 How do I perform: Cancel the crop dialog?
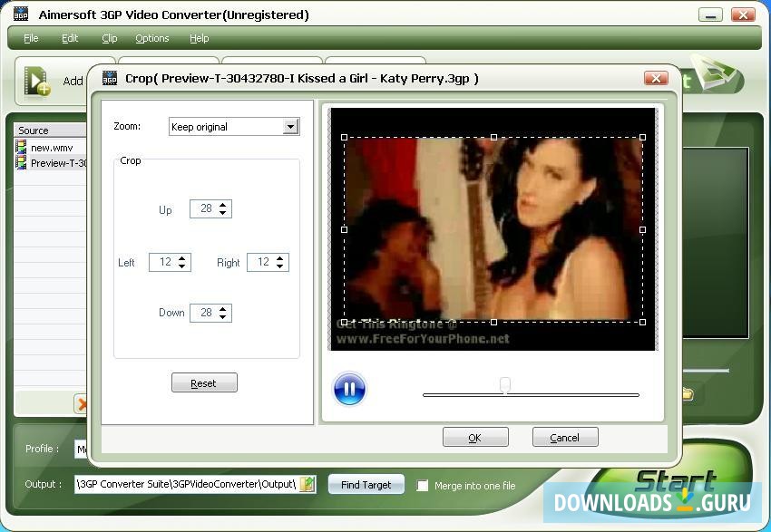(565, 437)
